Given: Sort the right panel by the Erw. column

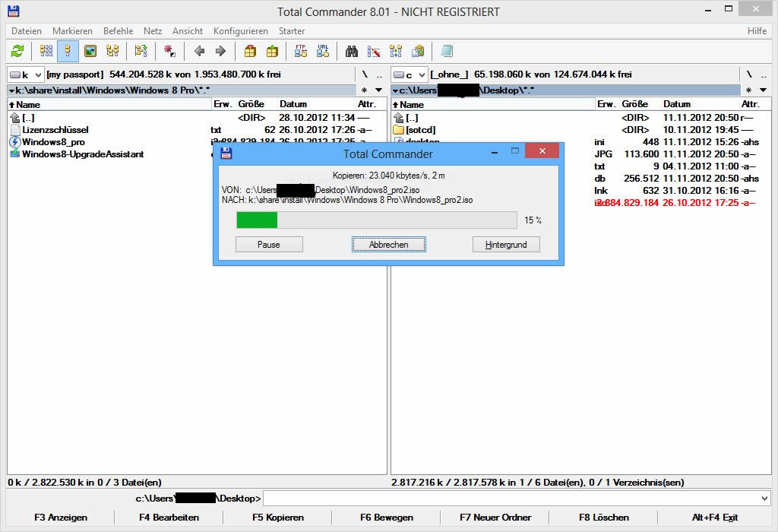Looking at the screenshot, I should (x=607, y=104).
